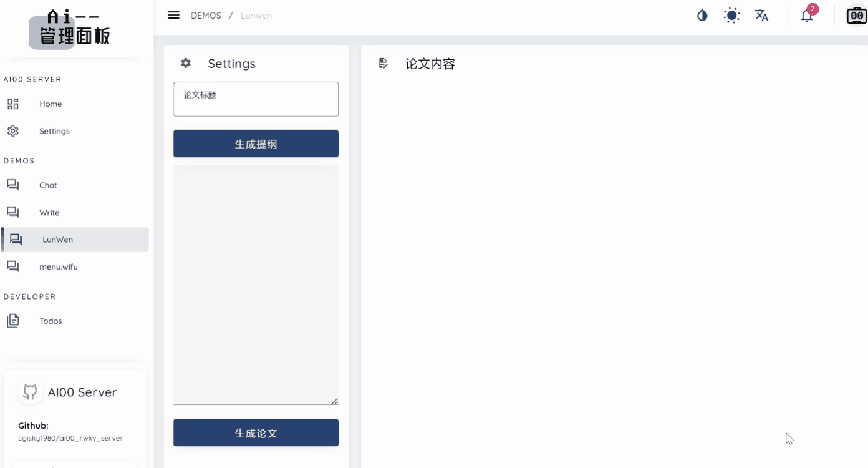Open the language translation selector
868x468 pixels.
point(761,16)
